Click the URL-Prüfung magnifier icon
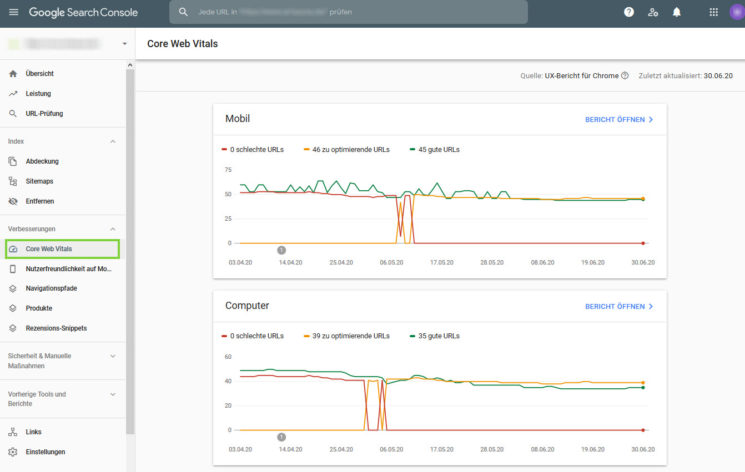This screenshot has height=472, width=745. coord(13,114)
